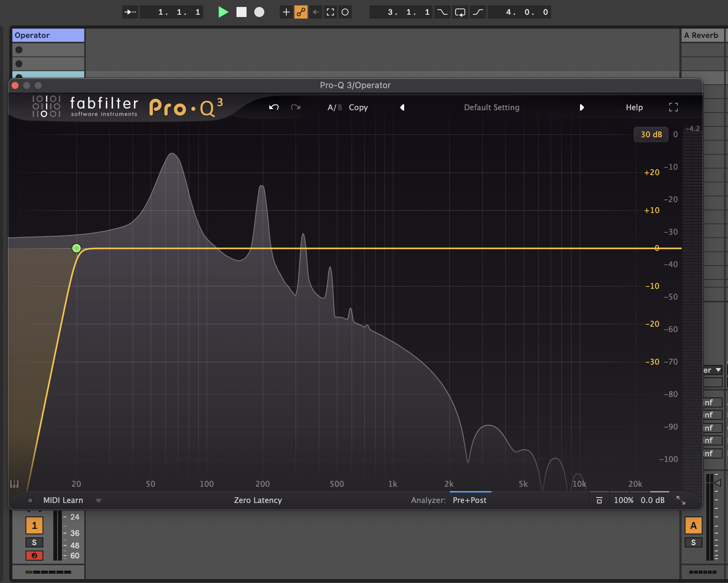Open the Zero Latency processing mode menu
The width and height of the screenshot is (728, 583).
[258, 500]
